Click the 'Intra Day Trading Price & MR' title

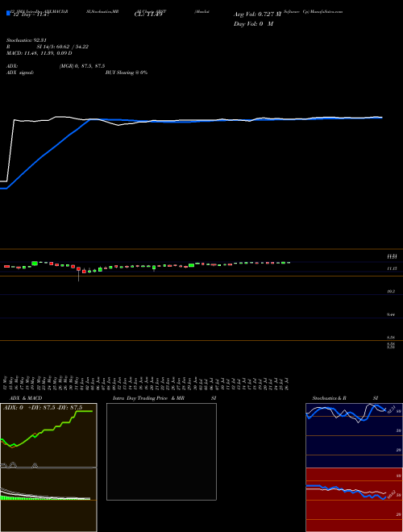point(148,398)
